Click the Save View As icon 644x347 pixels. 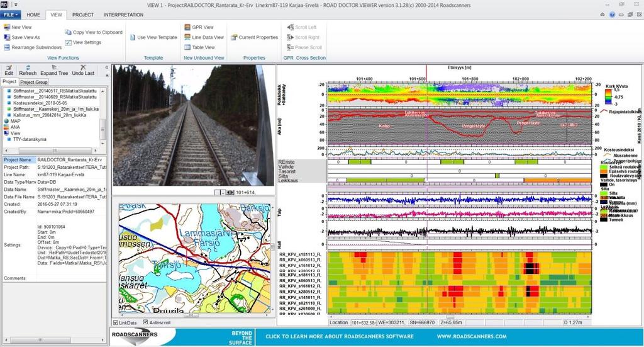[x=7, y=37]
